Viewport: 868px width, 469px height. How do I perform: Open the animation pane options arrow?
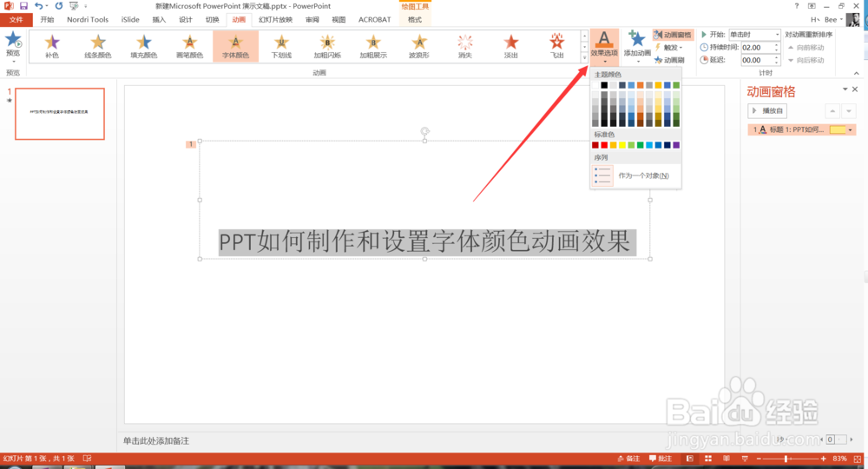(x=845, y=89)
